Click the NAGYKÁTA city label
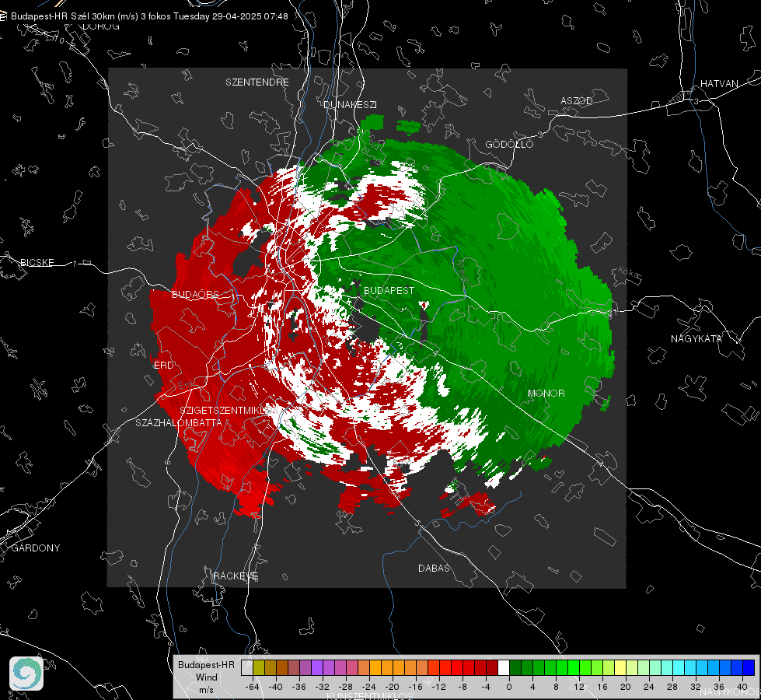Image resolution: width=761 pixels, height=700 pixels. click(696, 338)
